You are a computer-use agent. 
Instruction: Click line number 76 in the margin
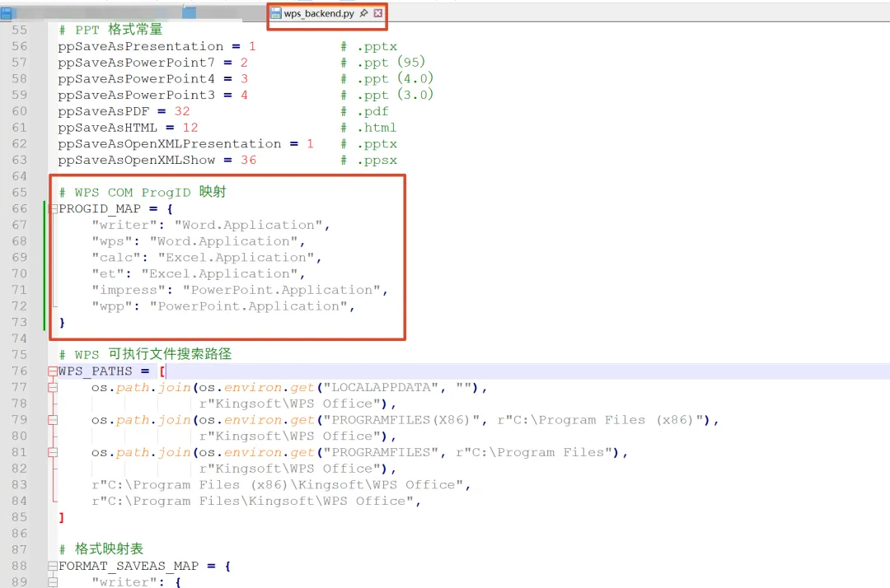19,371
